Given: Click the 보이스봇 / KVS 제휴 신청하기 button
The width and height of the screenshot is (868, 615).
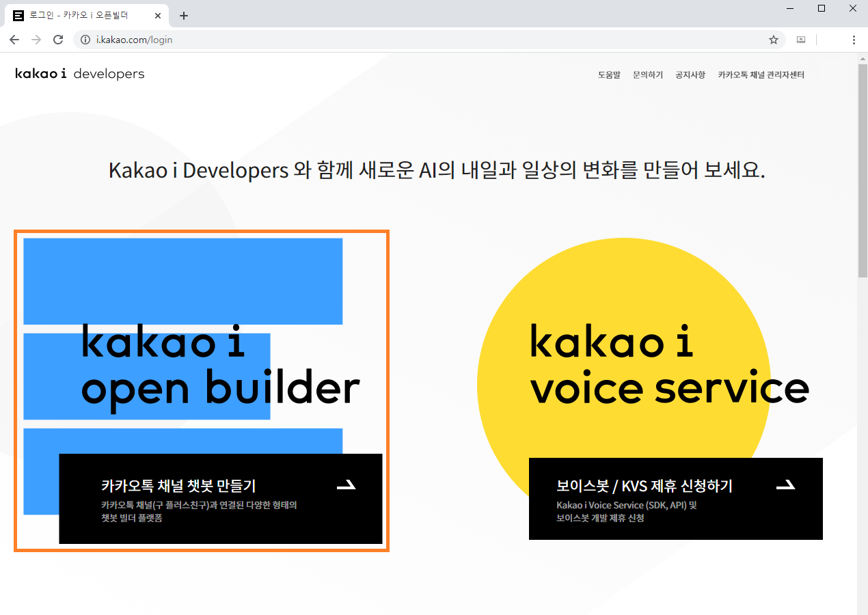Looking at the screenshot, I should pos(676,499).
